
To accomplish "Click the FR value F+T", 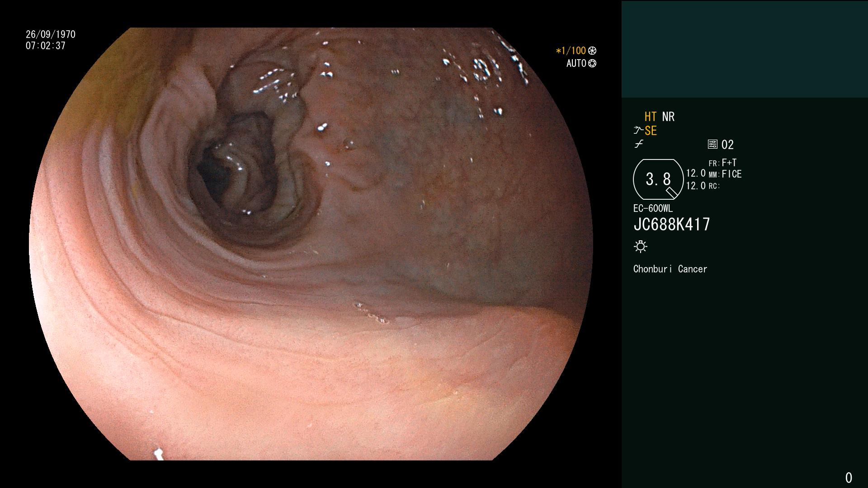I will tap(729, 163).
